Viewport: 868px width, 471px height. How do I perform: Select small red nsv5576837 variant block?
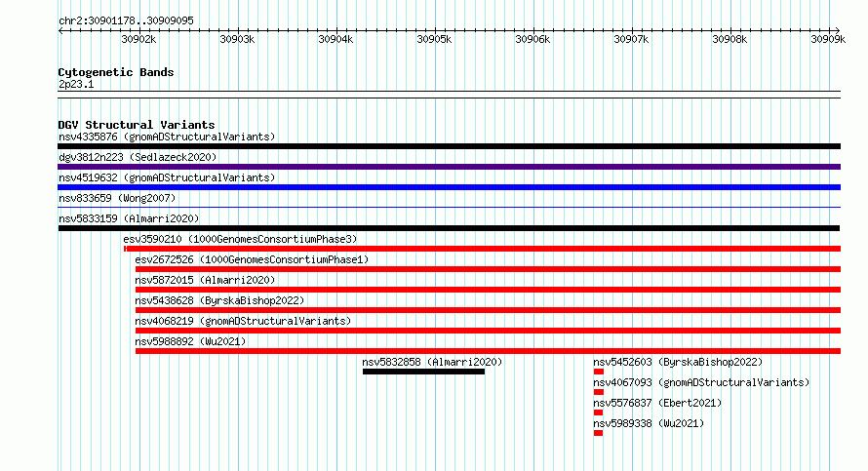[599, 412]
